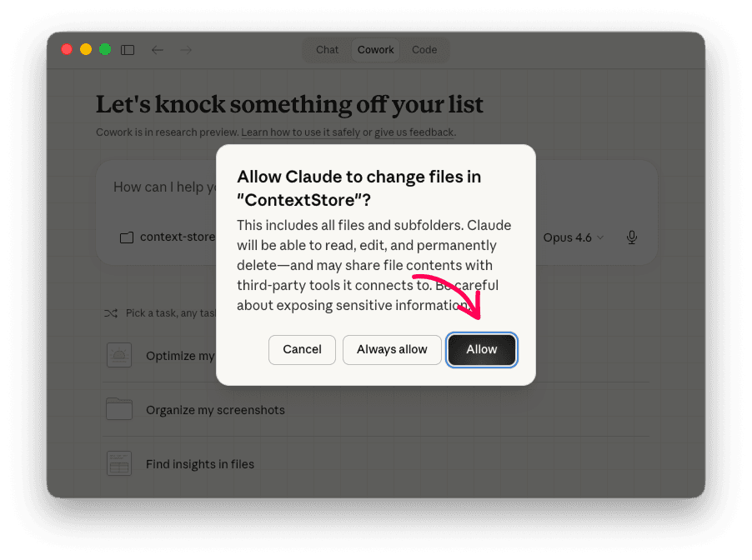Click the forward navigation arrow
This screenshot has width=752, height=560.
[185, 50]
